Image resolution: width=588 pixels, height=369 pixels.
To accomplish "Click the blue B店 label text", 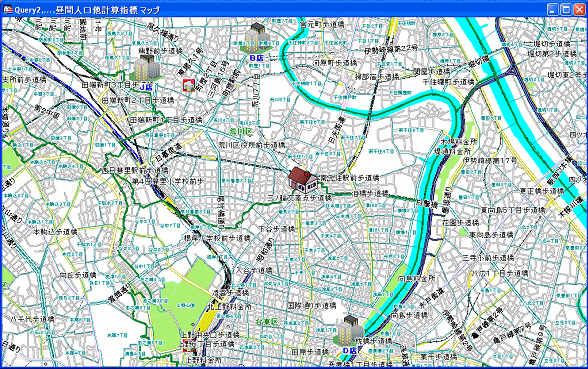I will [257, 58].
